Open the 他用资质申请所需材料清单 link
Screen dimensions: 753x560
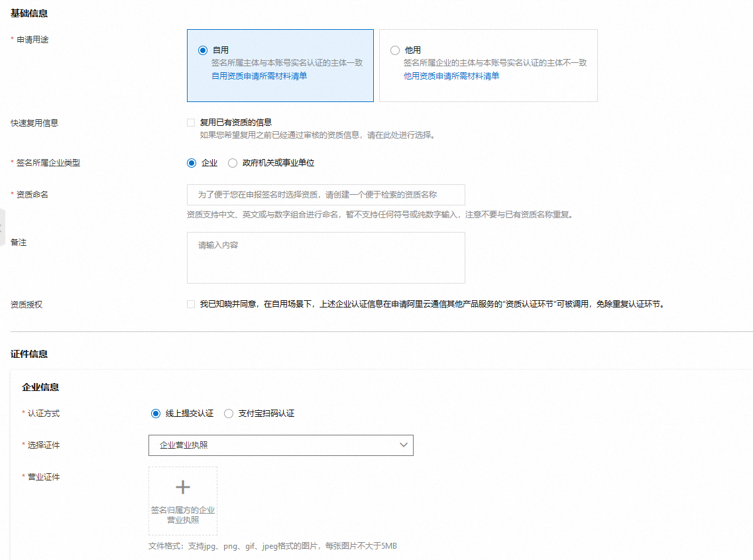tap(451, 76)
